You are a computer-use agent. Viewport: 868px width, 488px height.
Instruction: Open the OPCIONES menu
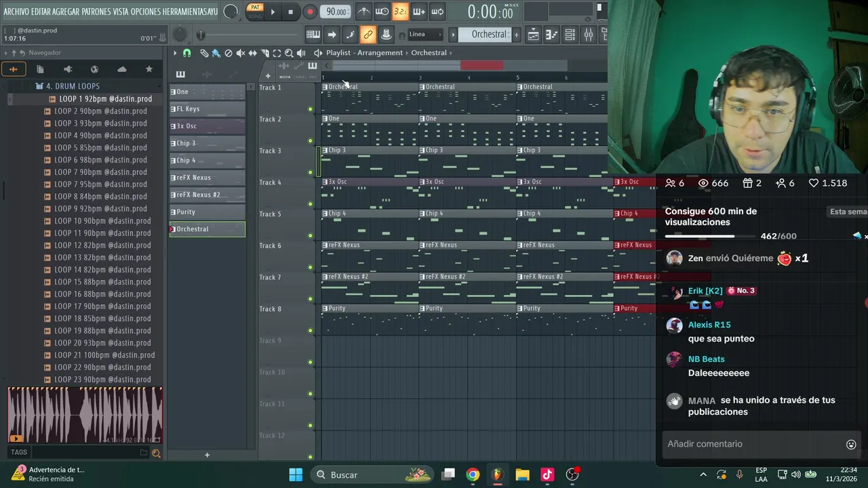coord(145,12)
